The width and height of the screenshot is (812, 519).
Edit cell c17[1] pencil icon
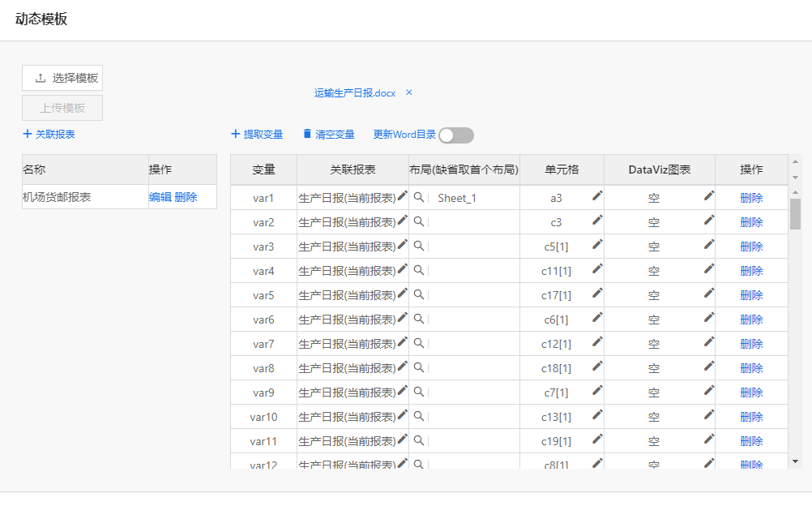597,293
